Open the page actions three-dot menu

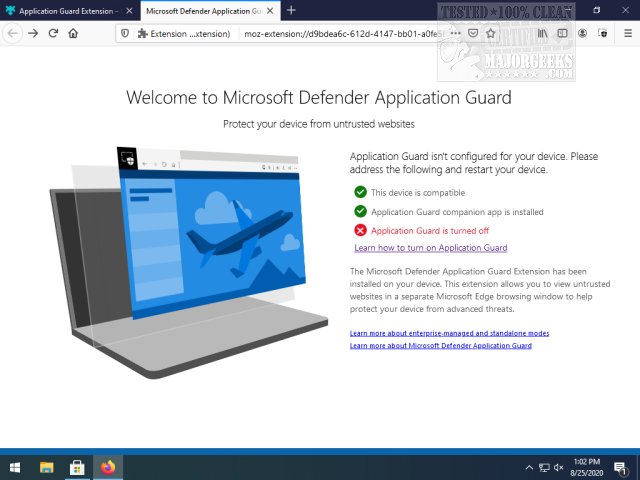tap(456, 33)
